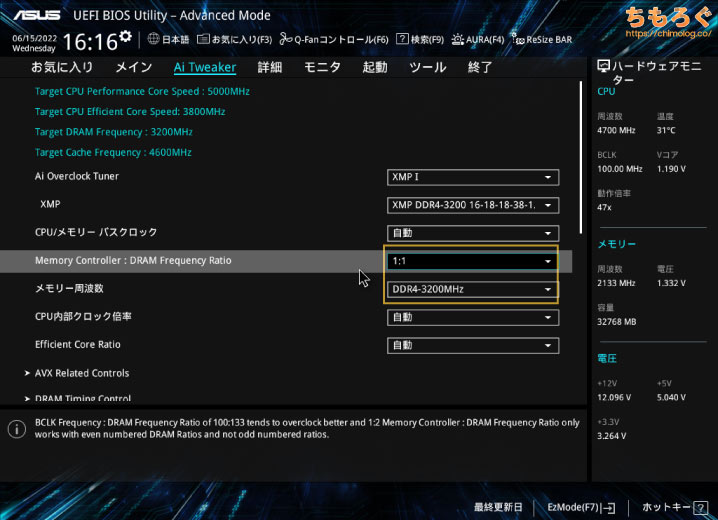Open CPU/メモリー バスクロック dropdown
Image resolution: width=718 pixels, height=520 pixels.
click(x=473, y=233)
